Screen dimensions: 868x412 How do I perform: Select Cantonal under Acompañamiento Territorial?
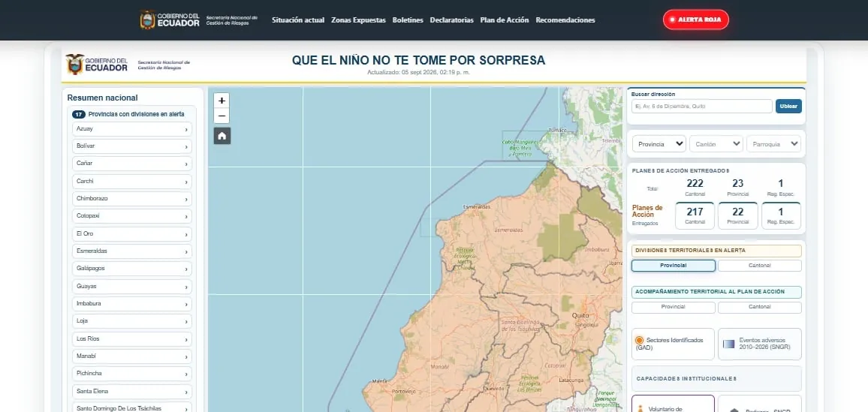(760, 307)
